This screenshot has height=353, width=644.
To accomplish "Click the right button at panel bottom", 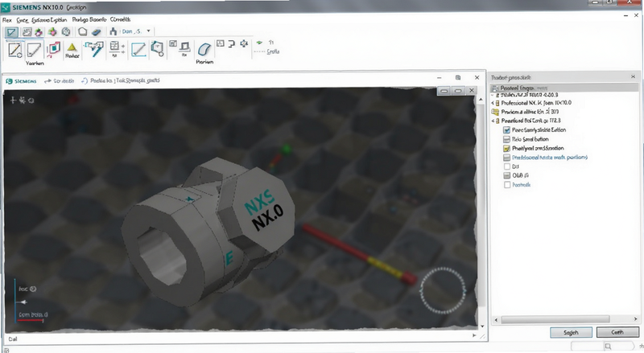I will [617, 331].
